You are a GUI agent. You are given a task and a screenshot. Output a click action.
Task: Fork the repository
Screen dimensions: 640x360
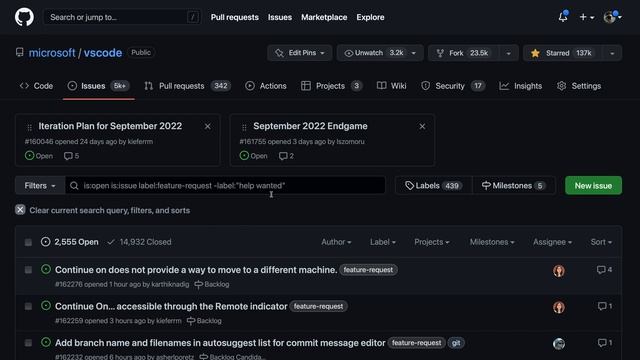coord(462,53)
